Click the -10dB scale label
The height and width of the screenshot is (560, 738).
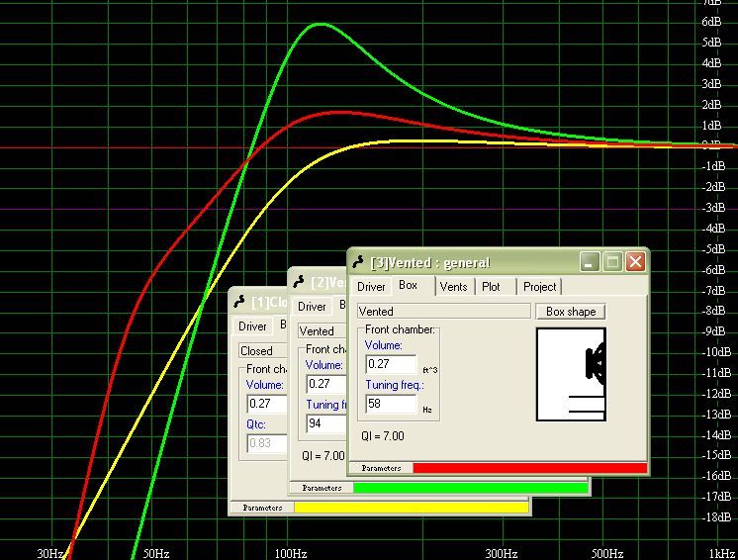[x=715, y=352]
